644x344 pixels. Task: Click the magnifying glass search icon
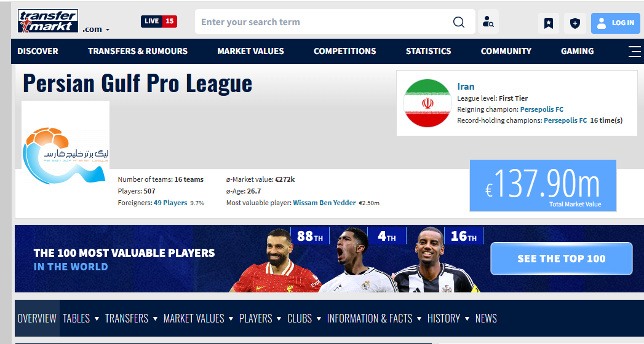click(459, 22)
